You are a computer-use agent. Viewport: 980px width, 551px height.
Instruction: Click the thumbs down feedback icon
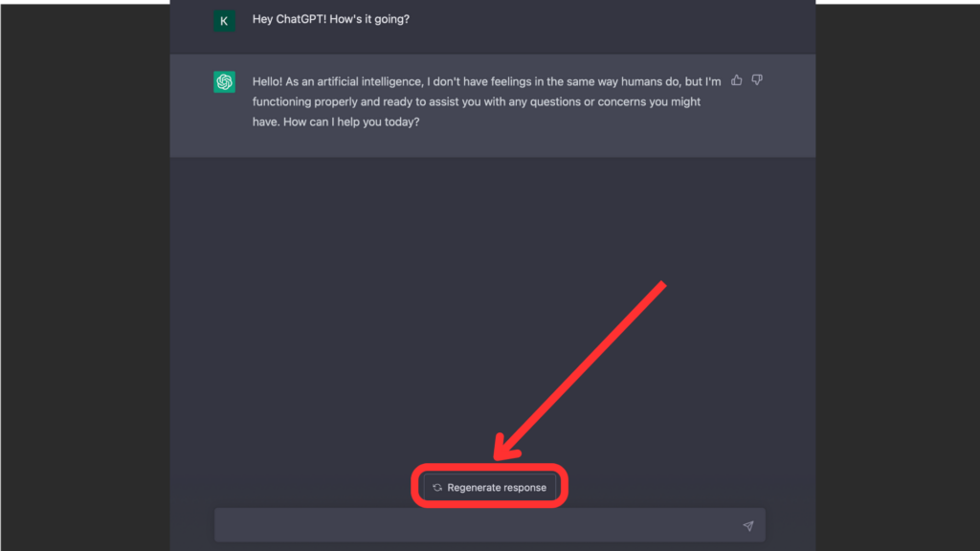tap(757, 80)
